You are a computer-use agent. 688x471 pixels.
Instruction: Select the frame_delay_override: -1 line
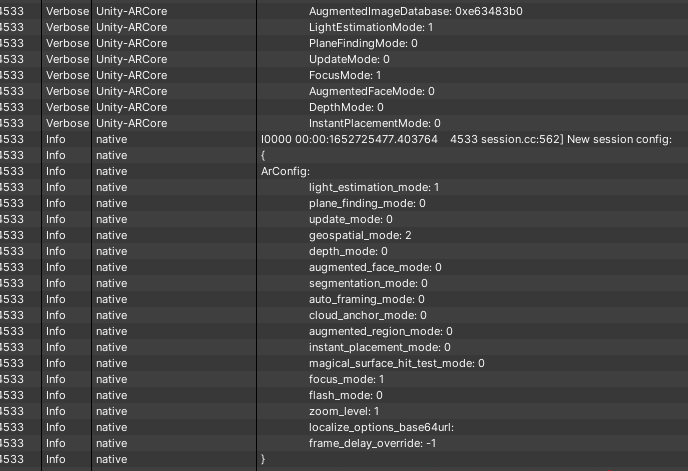[373, 443]
